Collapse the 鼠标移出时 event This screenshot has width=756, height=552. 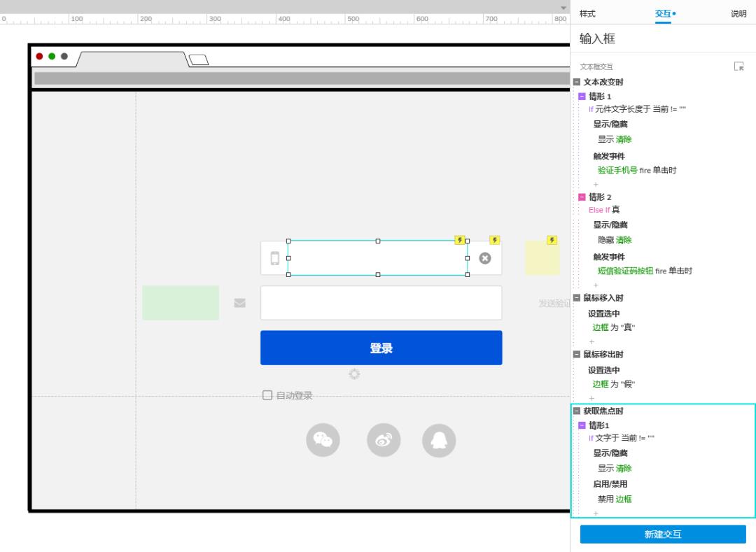577,355
